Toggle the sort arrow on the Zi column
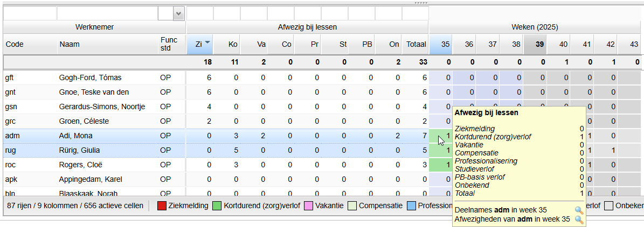 [207, 43]
